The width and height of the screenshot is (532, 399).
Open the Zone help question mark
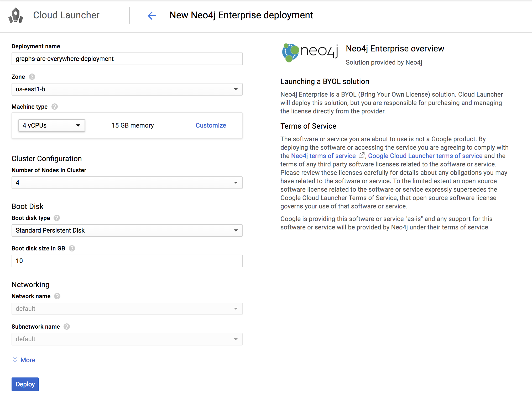click(32, 77)
